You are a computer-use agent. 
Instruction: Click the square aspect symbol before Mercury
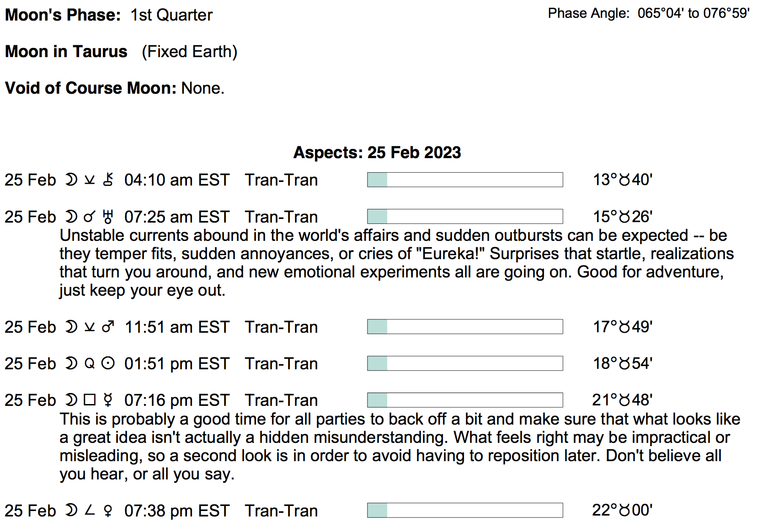(90, 400)
